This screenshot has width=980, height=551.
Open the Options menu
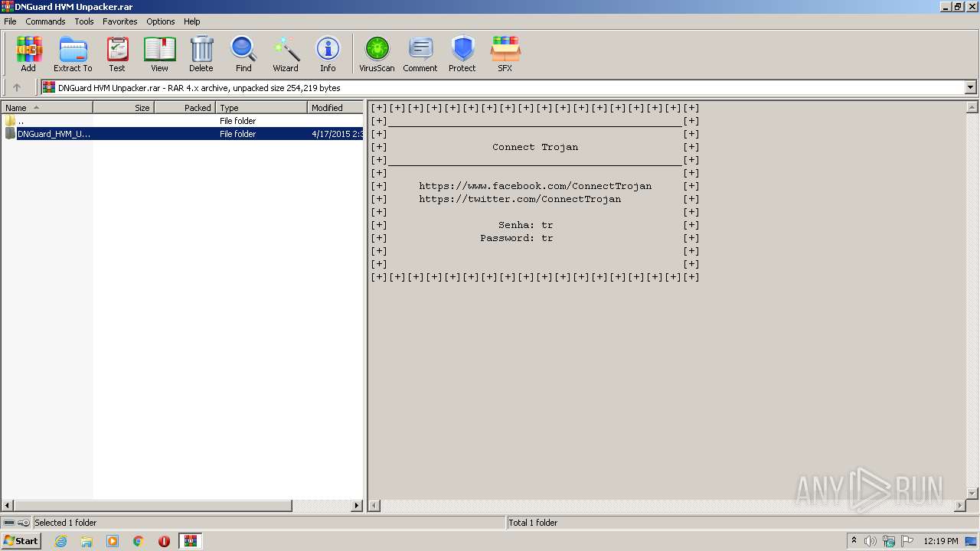[161, 21]
